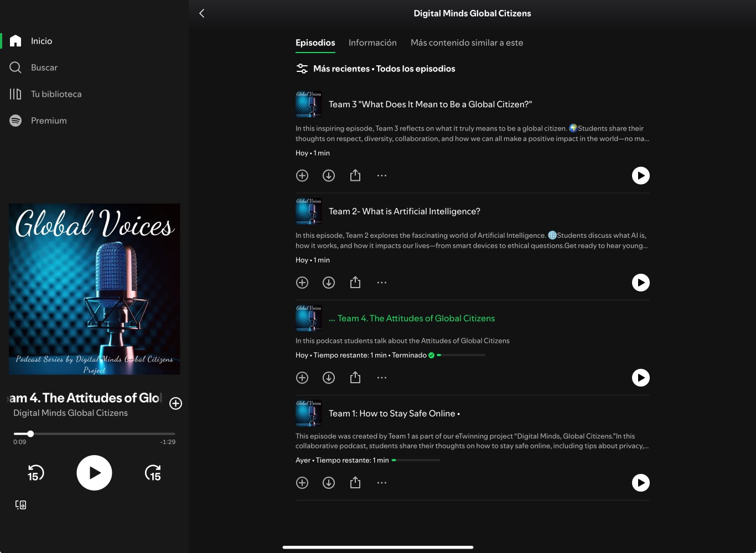The height and width of the screenshot is (553, 756).
Task: Open more options for Team 3 episode
Action: click(x=382, y=176)
